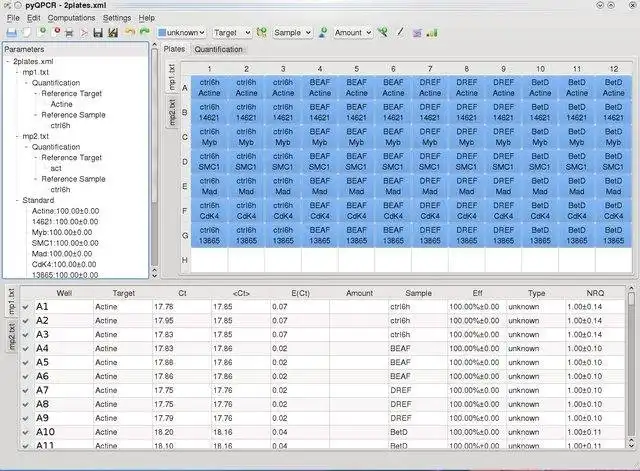
Task: Select empty plate well H1
Action: coord(209,260)
